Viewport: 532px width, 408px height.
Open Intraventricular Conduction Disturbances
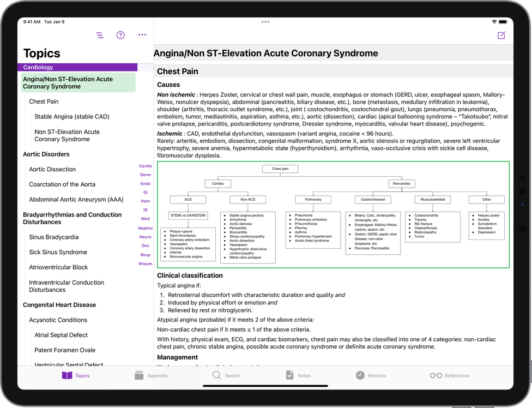tap(66, 286)
